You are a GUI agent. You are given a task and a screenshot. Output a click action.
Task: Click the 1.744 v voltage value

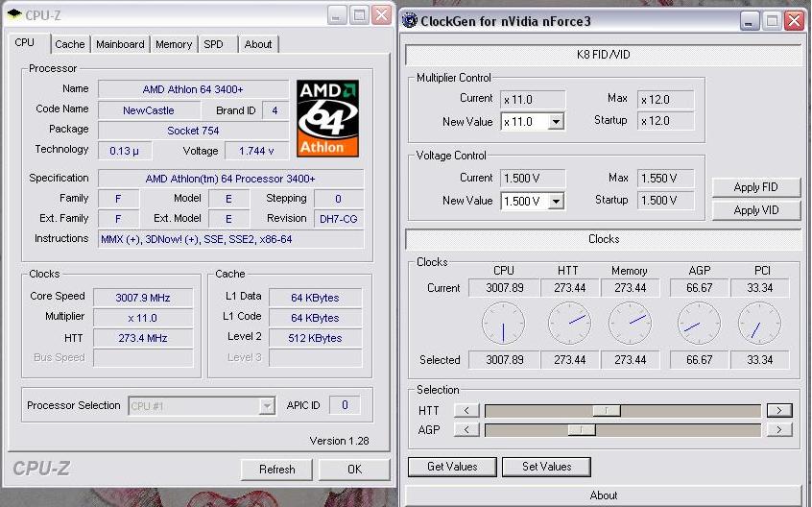pyautogui.click(x=256, y=151)
